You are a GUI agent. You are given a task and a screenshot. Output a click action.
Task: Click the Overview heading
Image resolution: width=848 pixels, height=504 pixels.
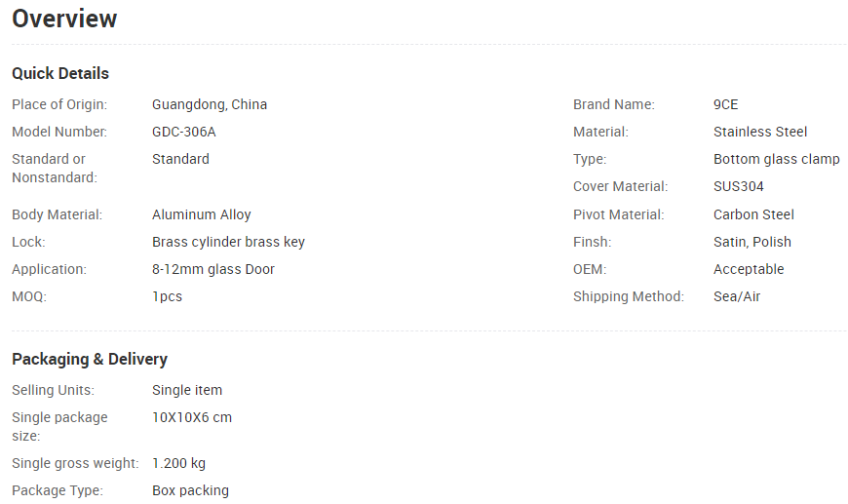(x=64, y=19)
